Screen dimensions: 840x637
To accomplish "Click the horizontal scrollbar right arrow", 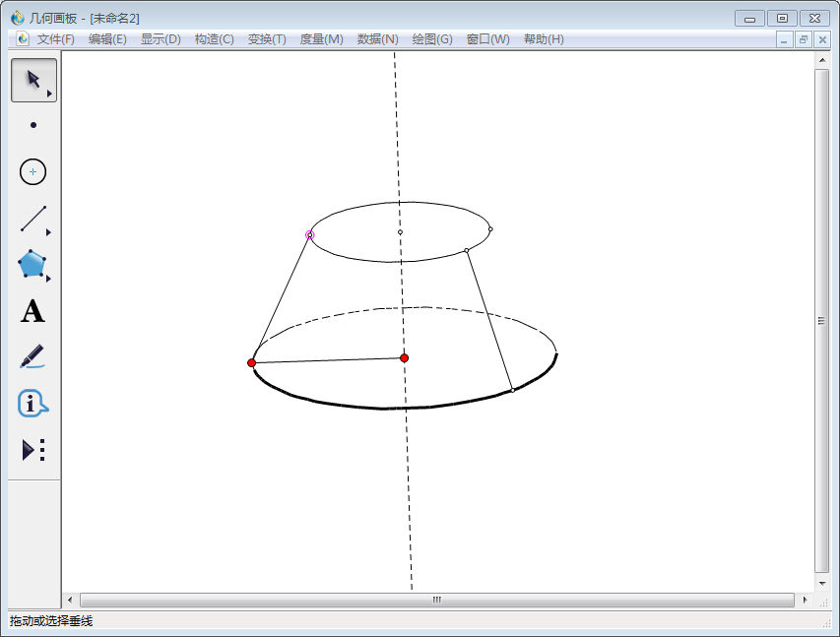I will (805, 600).
